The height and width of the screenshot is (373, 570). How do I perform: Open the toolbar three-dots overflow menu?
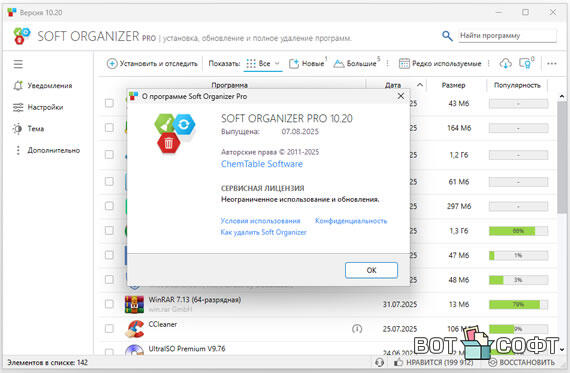(x=551, y=63)
